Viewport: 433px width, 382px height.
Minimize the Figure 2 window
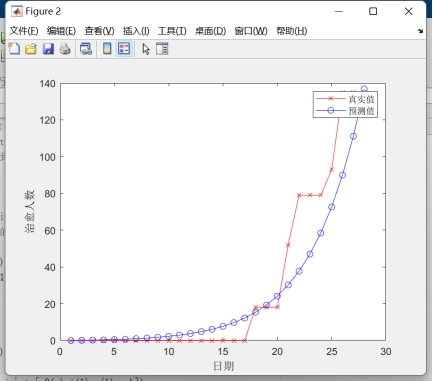pyautogui.click(x=339, y=12)
